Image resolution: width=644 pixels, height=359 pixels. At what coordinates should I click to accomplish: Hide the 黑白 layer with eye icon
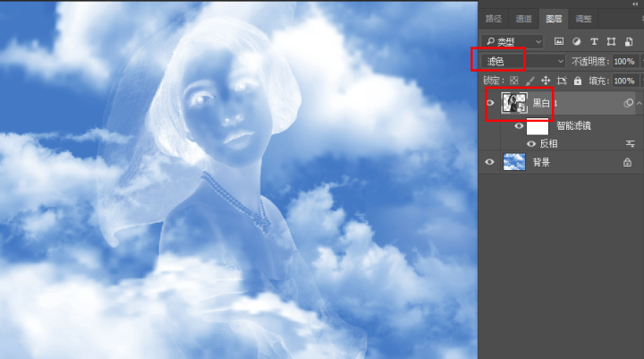click(x=489, y=104)
